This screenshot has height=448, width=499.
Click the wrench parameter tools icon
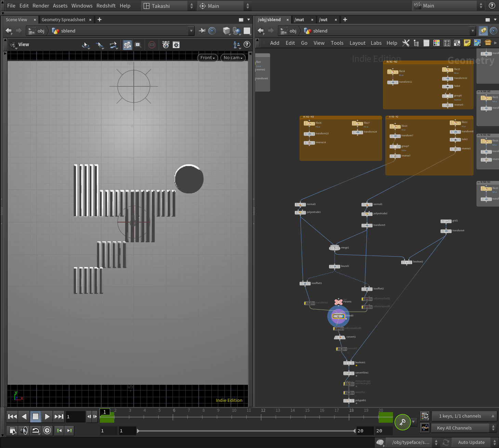pyautogui.click(x=406, y=43)
